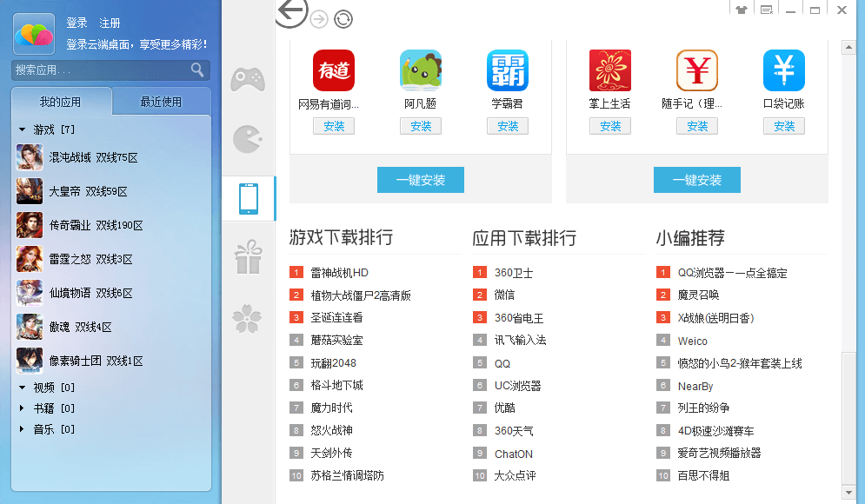Click the scrollbar up arrow
Image resolution: width=865 pixels, height=504 pixels.
[848, 48]
